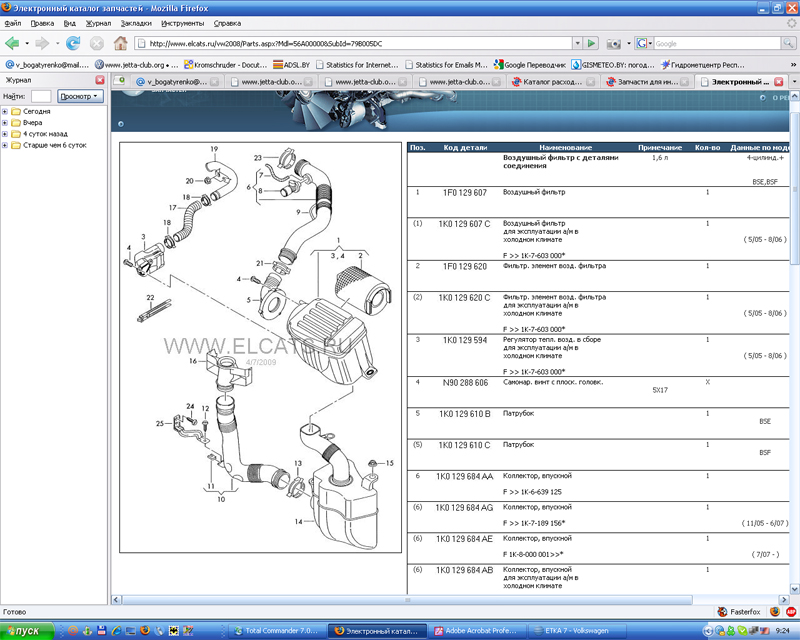Open the Statistics for Internet bookmark
800x640 pixels.
point(357,65)
